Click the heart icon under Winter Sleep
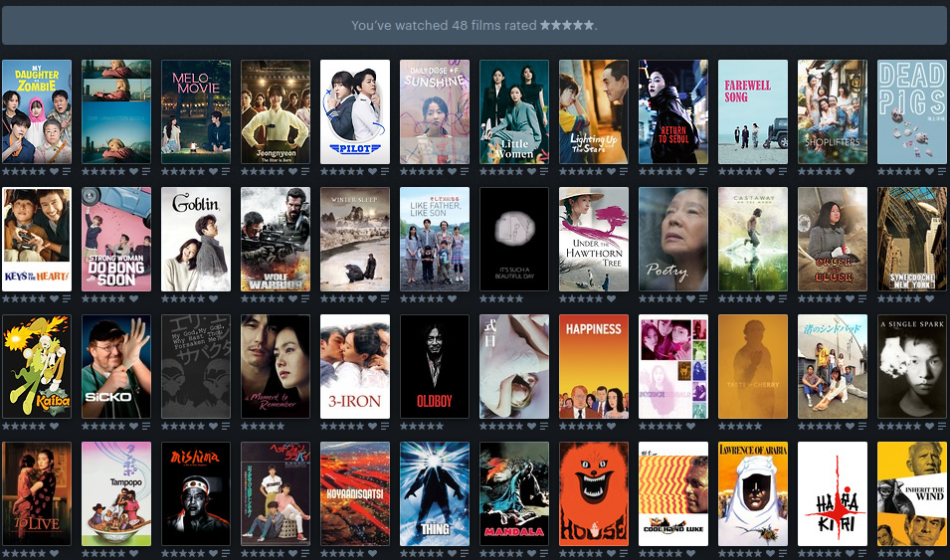This screenshot has width=950, height=560. tap(373, 298)
